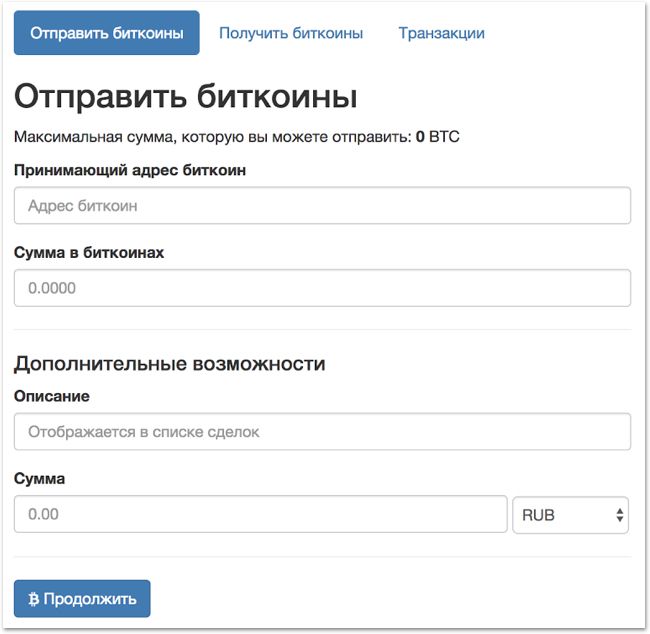Click the Bitcoin icon on the Продолжить button

(34, 599)
